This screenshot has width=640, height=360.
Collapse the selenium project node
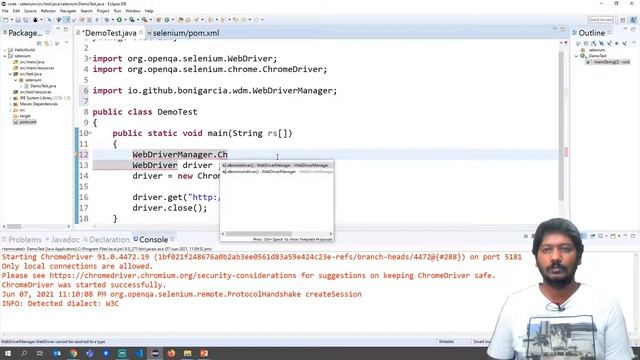point(5,56)
